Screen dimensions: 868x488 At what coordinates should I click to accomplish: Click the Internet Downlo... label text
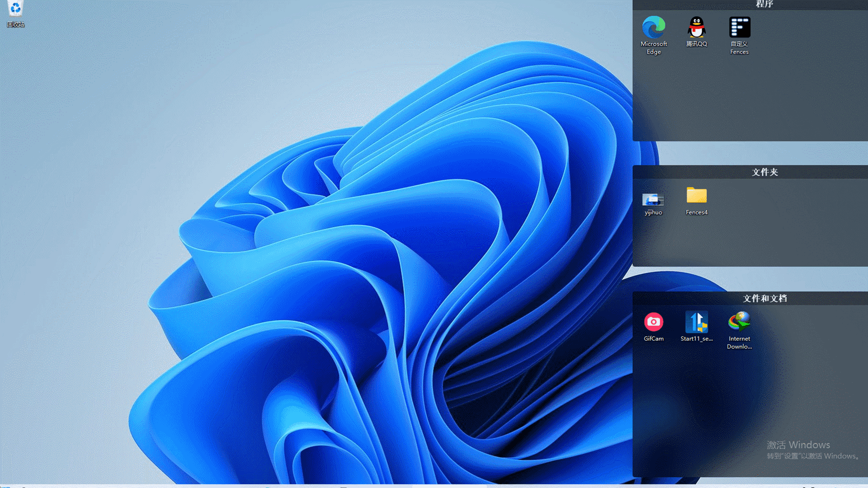point(740,343)
